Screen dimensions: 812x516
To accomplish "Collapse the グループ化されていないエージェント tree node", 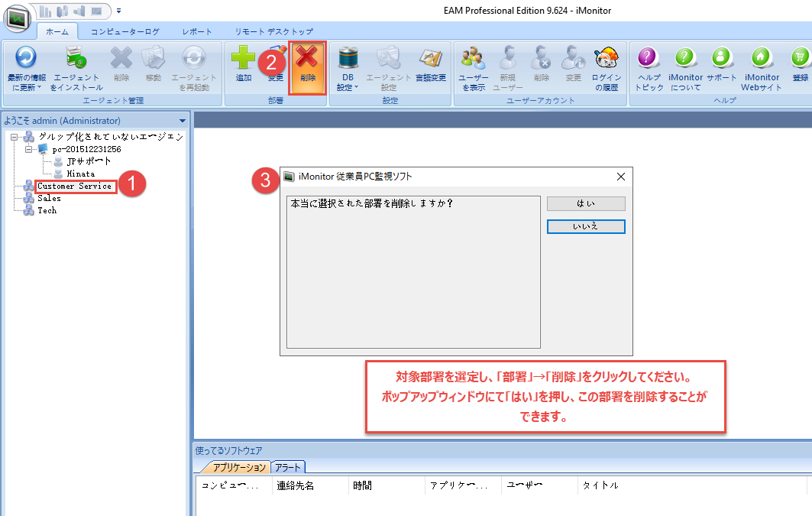I will (14, 137).
